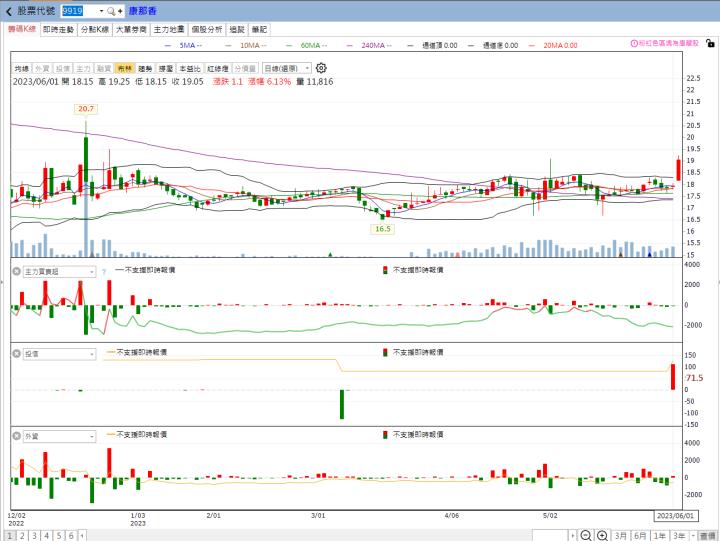Click the date input box at bottom right
Image resolution: width=720 pixels, height=541 pixels.
click(550, 535)
